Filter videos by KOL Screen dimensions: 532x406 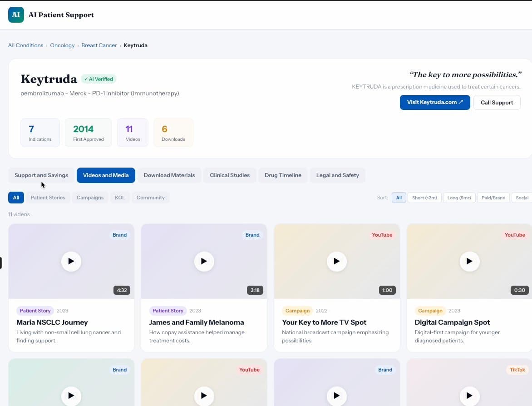pos(120,198)
